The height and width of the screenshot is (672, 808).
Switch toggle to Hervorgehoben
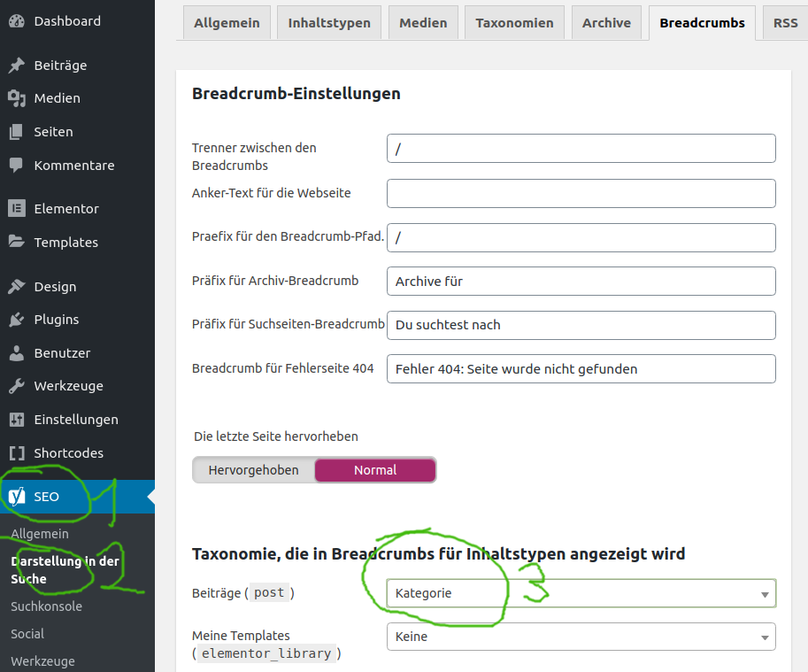253,470
